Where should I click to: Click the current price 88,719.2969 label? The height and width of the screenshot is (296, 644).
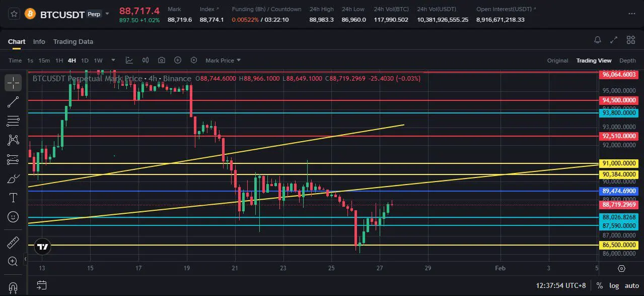pos(619,205)
